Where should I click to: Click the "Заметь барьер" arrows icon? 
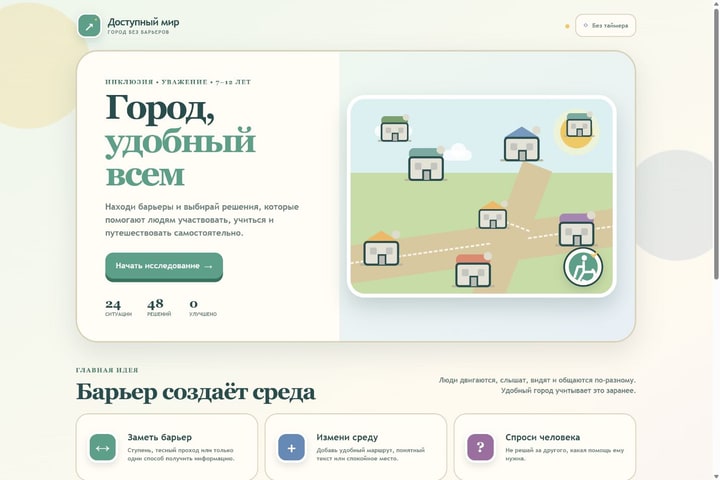[102, 448]
